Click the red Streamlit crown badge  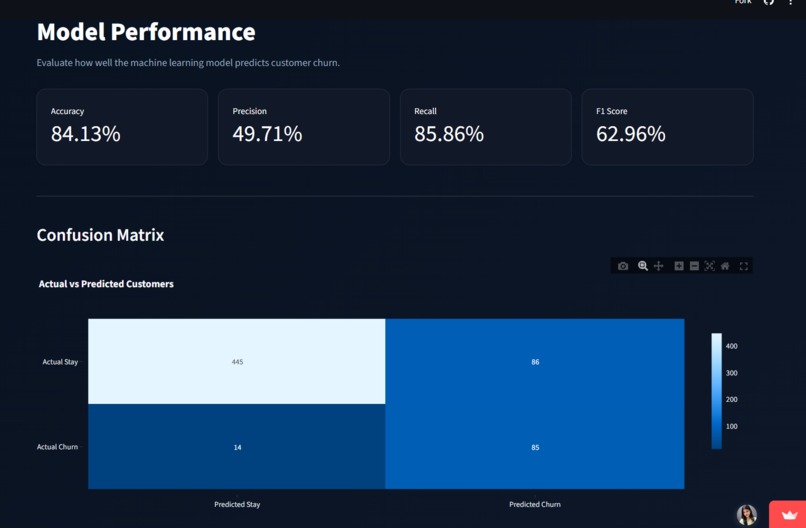click(x=788, y=515)
